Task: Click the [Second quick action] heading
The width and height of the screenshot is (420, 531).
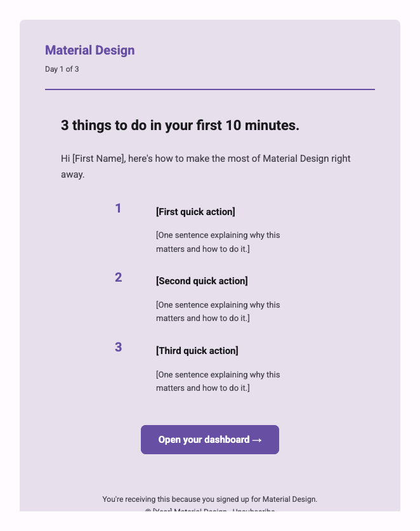Action: [202, 281]
